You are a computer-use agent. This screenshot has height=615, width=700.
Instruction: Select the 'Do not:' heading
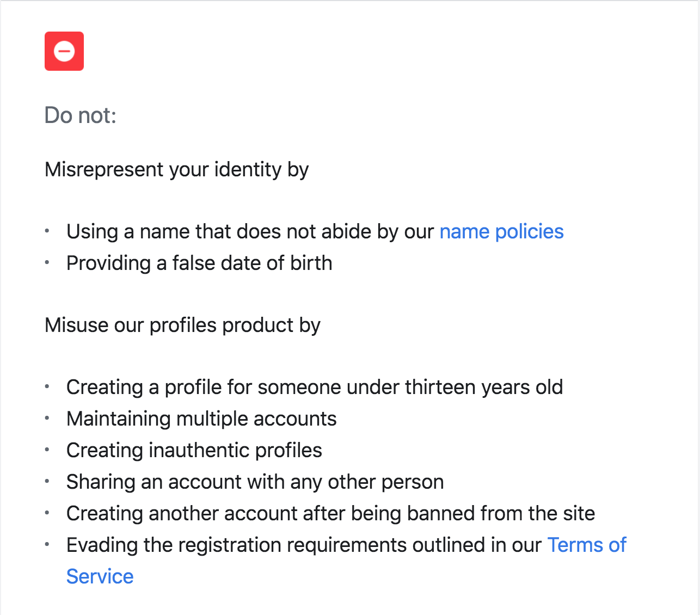(81, 115)
